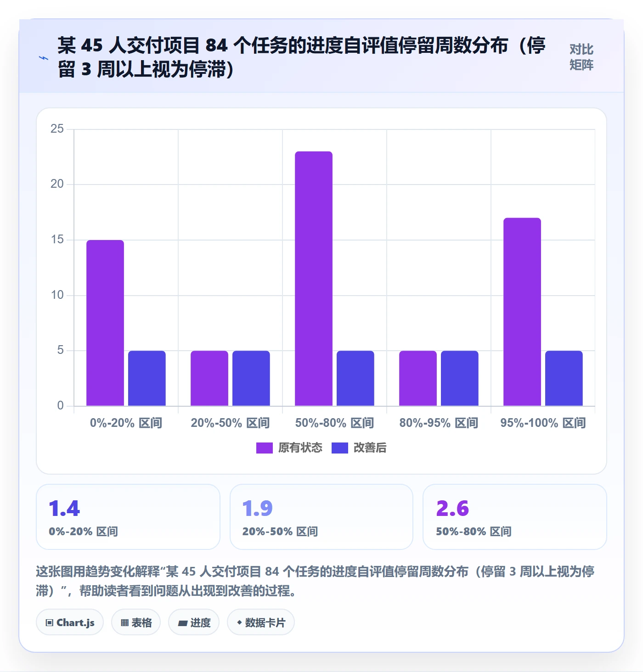
Task: Click the description paragraph starting with 这张图用趋势变化
Action: [316, 581]
